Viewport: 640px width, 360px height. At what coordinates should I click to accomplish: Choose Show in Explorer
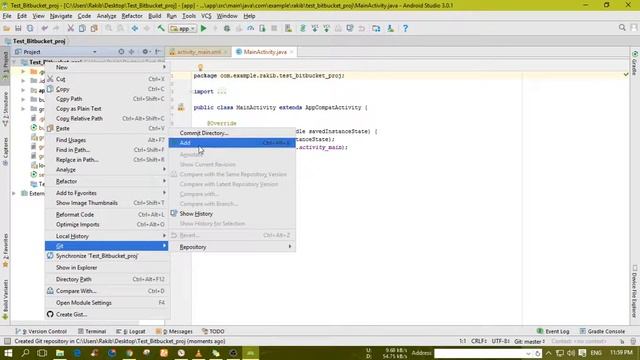(x=107, y=268)
